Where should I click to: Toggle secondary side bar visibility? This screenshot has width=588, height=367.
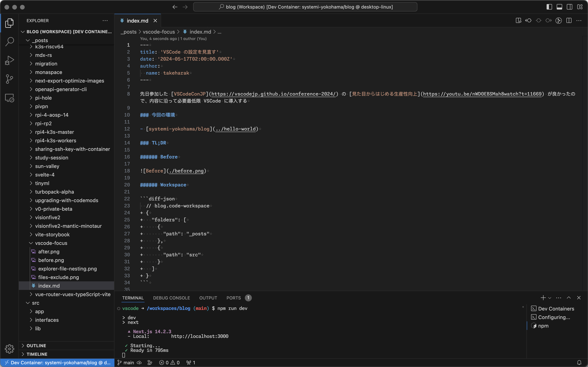[x=570, y=7]
